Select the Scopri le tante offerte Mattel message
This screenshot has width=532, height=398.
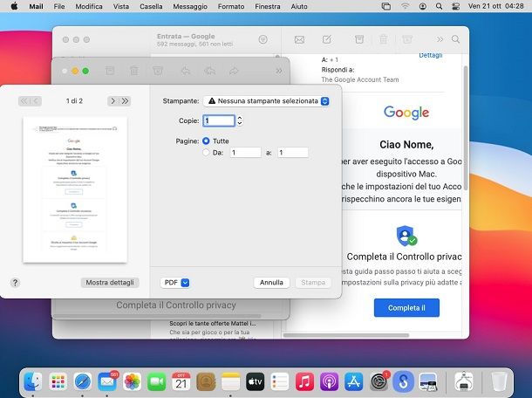[x=213, y=328]
